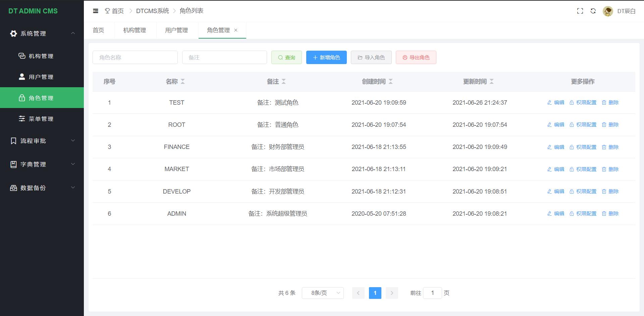Click the refresh page icon

click(x=593, y=11)
